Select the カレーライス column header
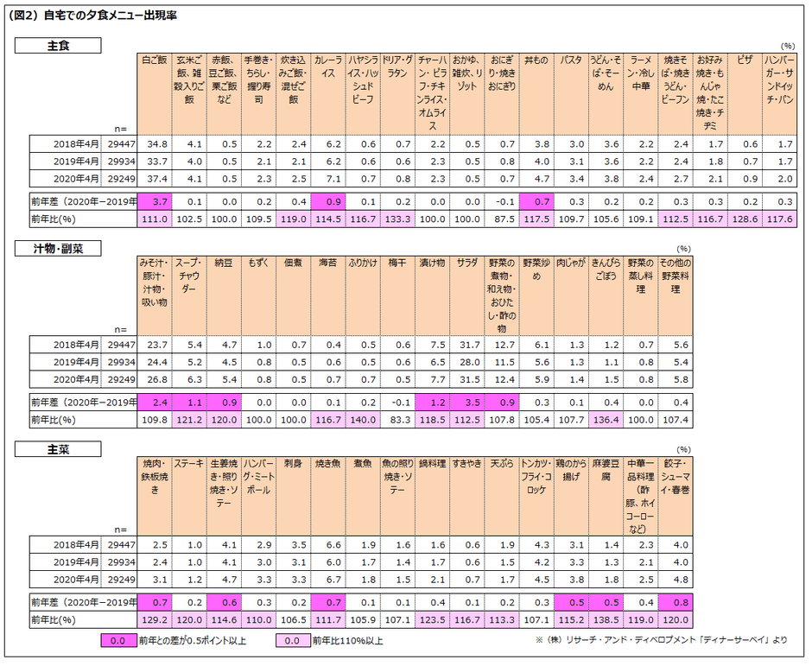The width and height of the screenshot is (812, 666). tap(327, 94)
